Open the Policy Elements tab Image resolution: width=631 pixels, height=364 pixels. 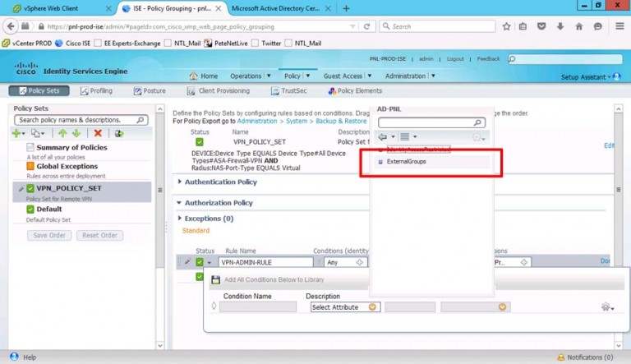tap(355, 90)
